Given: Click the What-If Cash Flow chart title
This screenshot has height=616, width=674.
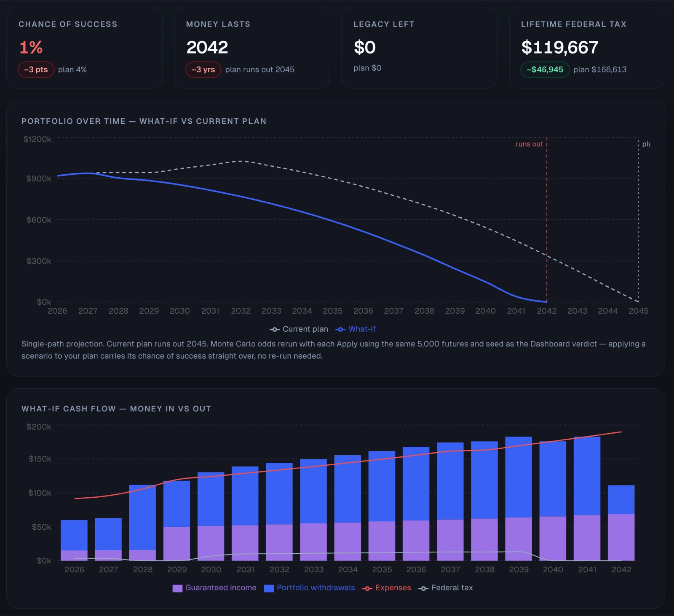Looking at the screenshot, I should pos(116,409).
